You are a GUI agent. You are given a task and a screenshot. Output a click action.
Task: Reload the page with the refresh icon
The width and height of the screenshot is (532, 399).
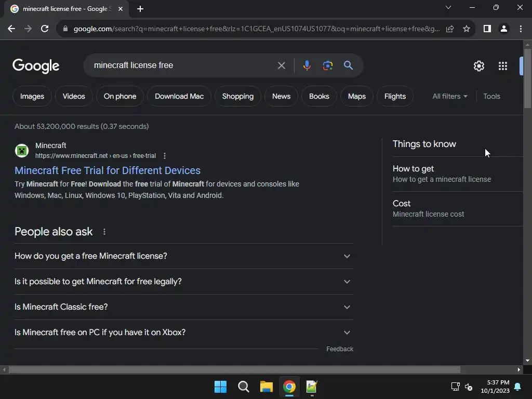[x=45, y=29]
